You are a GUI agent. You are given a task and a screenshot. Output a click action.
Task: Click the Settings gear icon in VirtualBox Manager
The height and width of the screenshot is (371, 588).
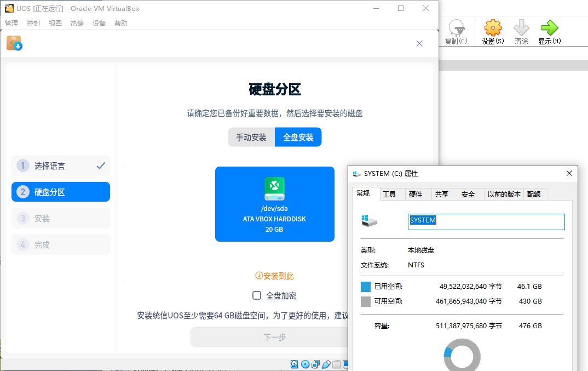(493, 27)
